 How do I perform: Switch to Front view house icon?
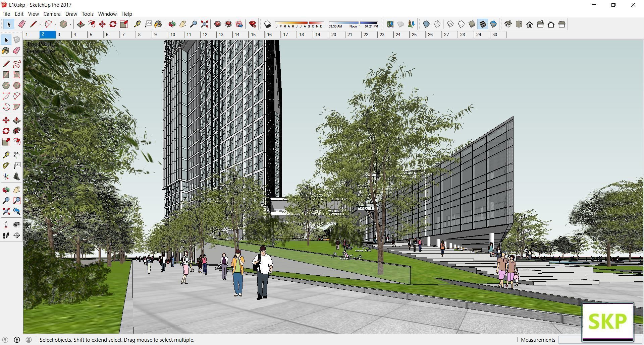530,24
